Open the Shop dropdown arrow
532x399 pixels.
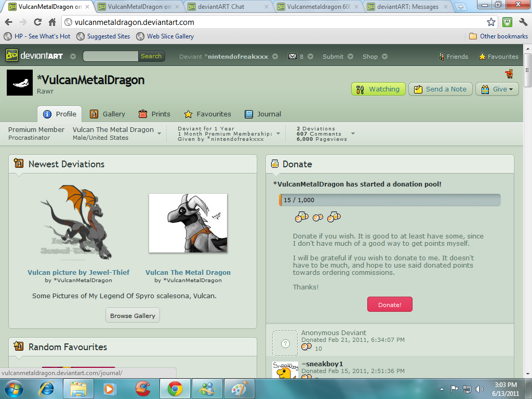coord(385,56)
